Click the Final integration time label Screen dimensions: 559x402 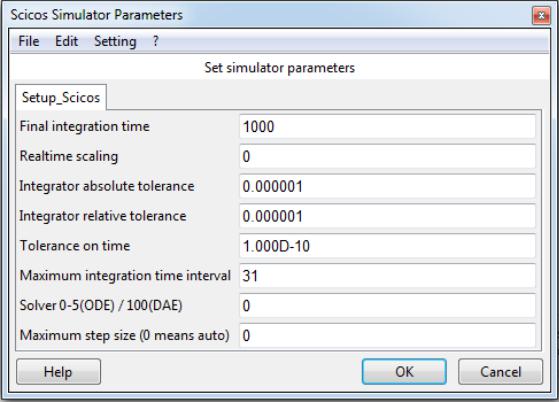(x=84, y=127)
